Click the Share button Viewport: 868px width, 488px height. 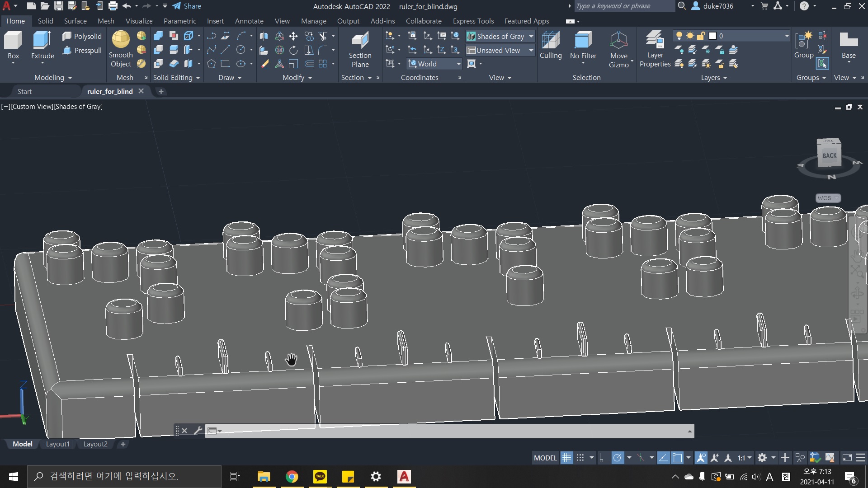click(187, 6)
